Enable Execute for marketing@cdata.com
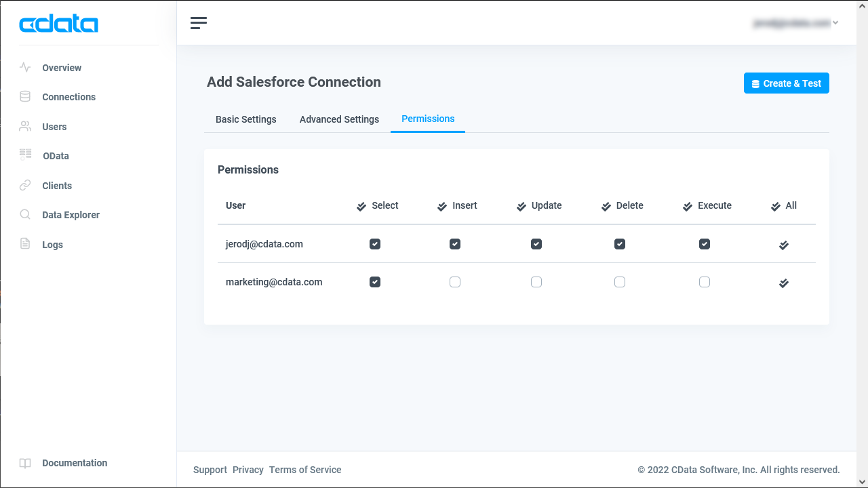This screenshot has height=488, width=868. pos(705,282)
